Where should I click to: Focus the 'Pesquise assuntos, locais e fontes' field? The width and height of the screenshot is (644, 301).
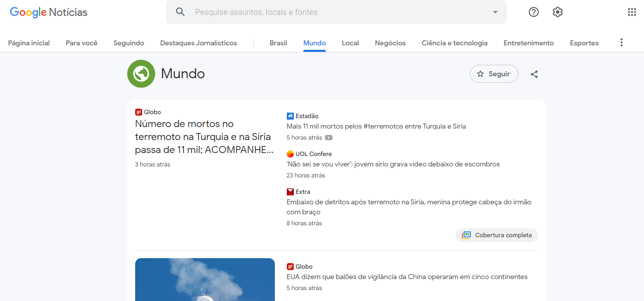336,12
